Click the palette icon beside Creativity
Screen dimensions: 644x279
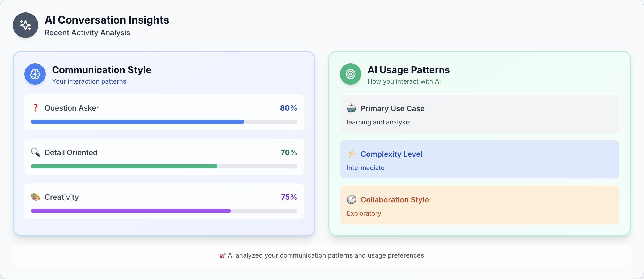coord(35,197)
